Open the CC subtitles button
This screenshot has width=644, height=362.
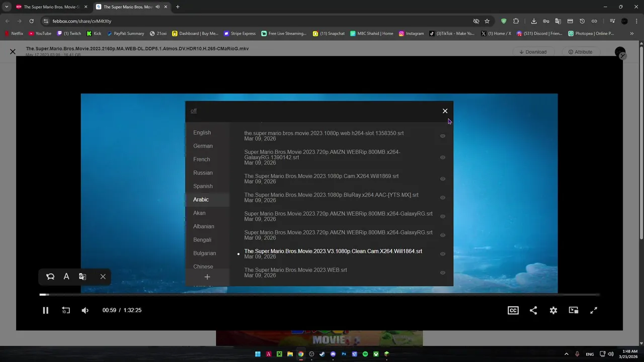[x=513, y=310]
